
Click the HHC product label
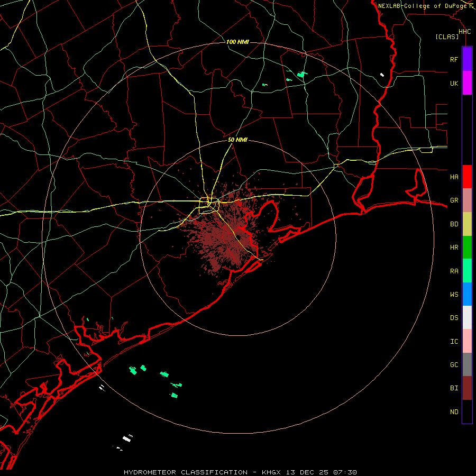(464, 32)
